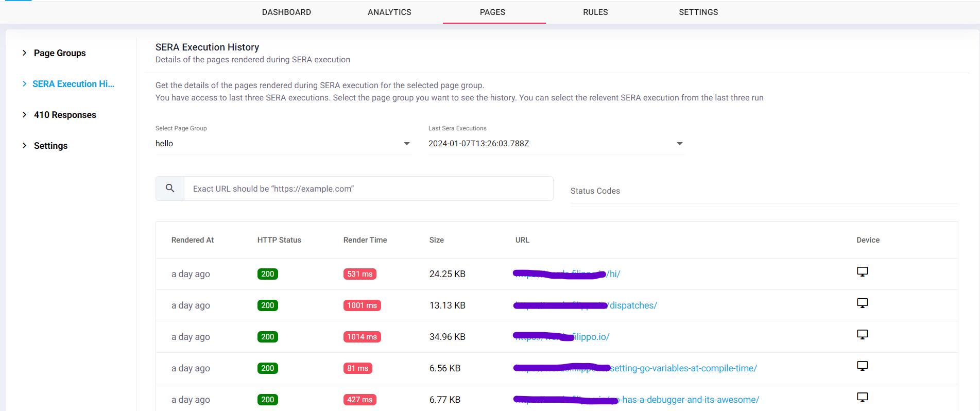This screenshot has height=411, width=980.
Task: Click the exact URL search input field
Action: 368,189
